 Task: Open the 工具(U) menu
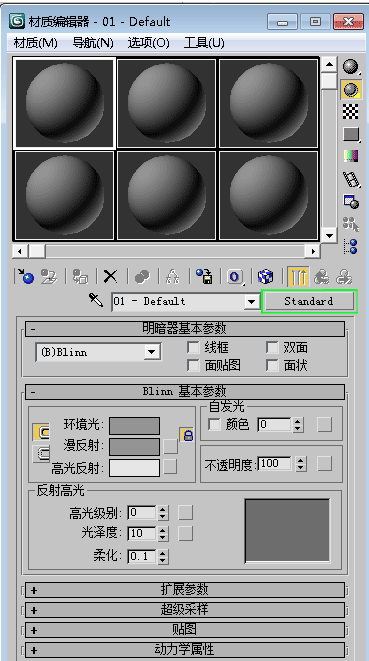(204, 43)
